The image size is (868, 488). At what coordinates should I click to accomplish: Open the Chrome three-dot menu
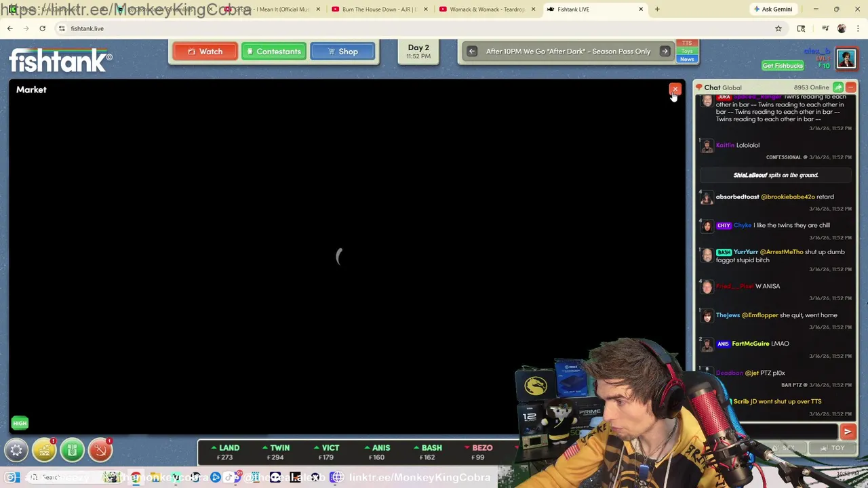859,28
